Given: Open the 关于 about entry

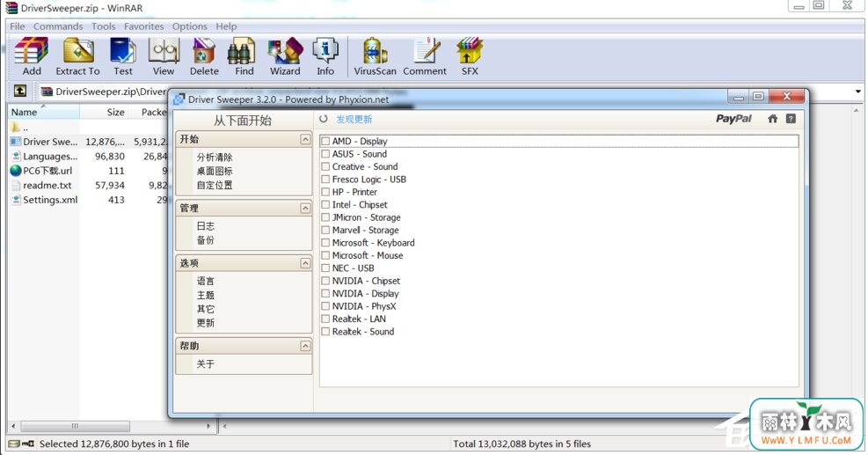Looking at the screenshot, I should point(206,364).
